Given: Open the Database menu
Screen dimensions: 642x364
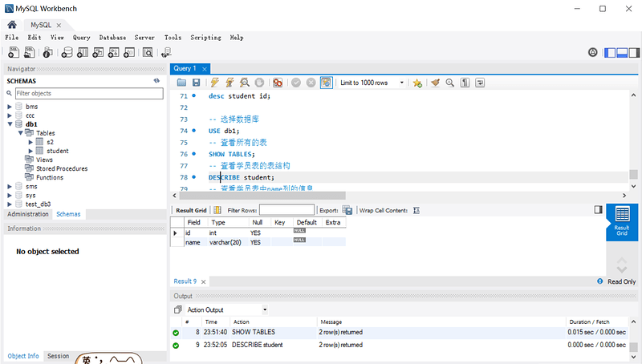Looking at the screenshot, I should click(x=112, y=37).
